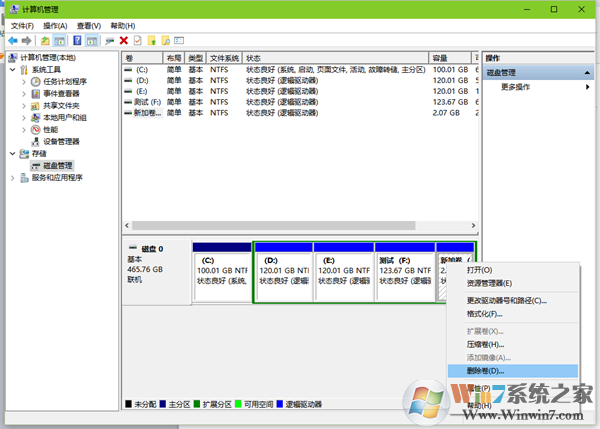Choose 删除卷(D)... from context menu
Viewport: 600px width, 429px height.
487,370
